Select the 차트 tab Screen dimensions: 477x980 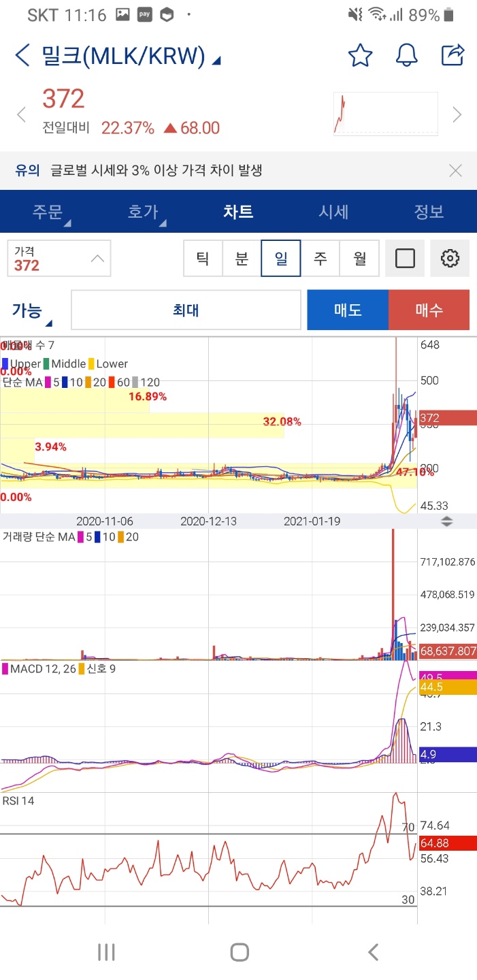[238, 212]
